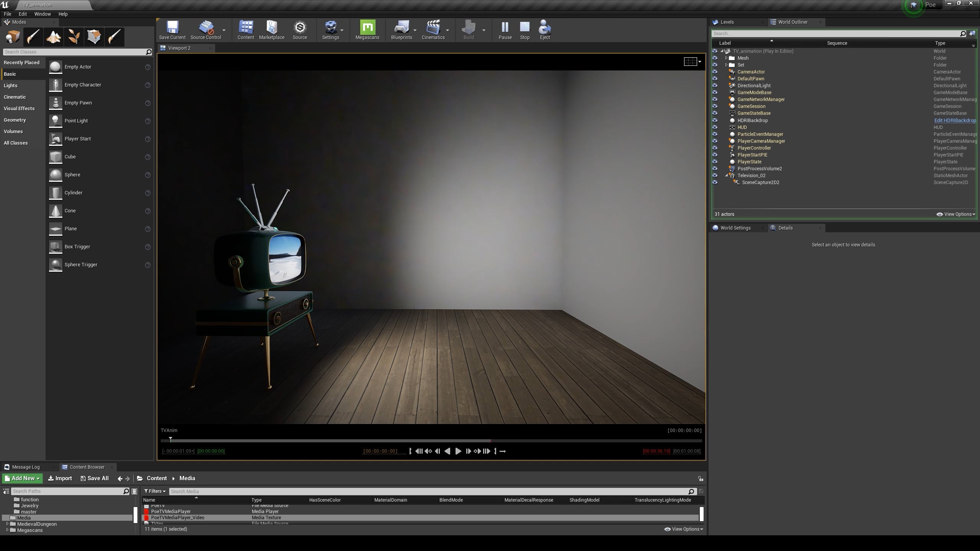Click the Source toolbar icon

tap(300, 30)
